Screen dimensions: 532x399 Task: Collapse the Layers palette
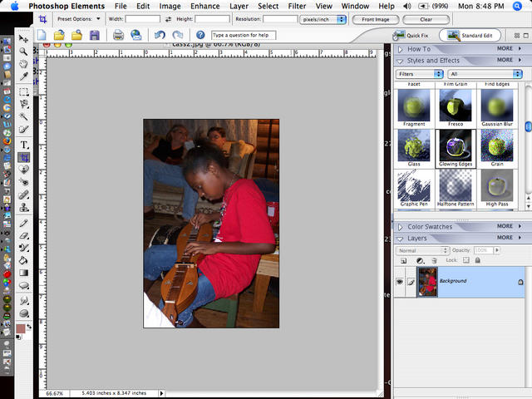pos(400,239)
